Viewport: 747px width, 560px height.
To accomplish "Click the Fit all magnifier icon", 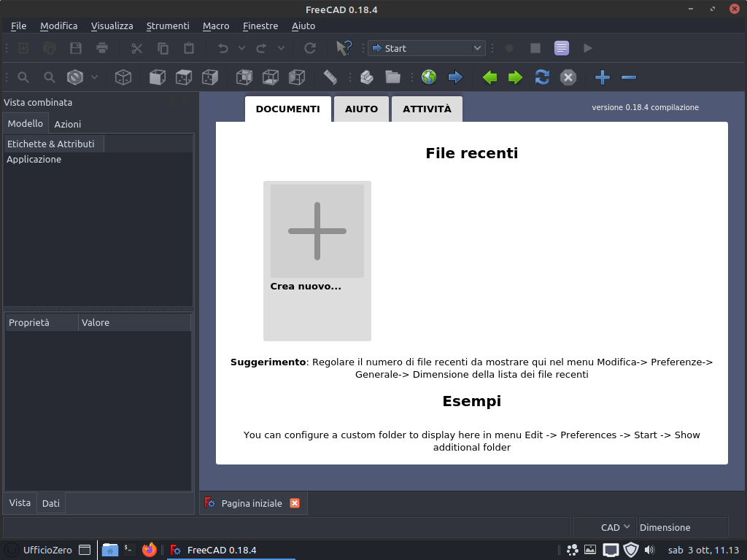I will pos(23,77).
